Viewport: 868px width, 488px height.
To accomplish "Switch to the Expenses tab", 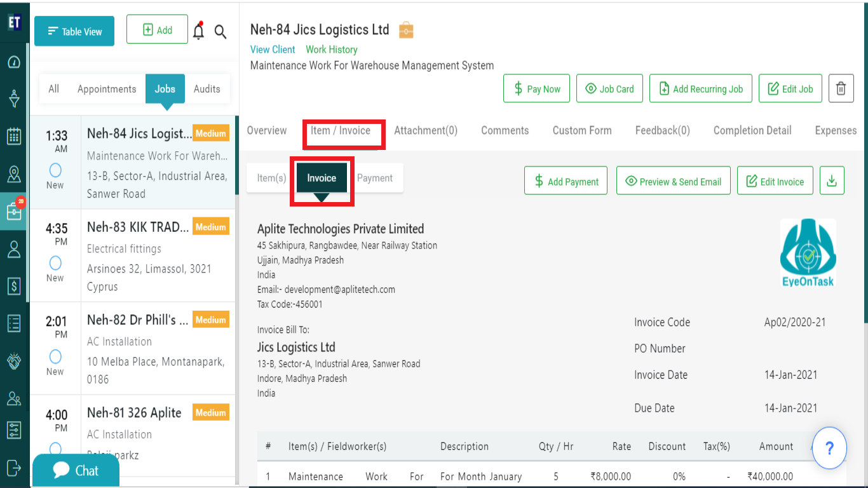I will 836,130.
